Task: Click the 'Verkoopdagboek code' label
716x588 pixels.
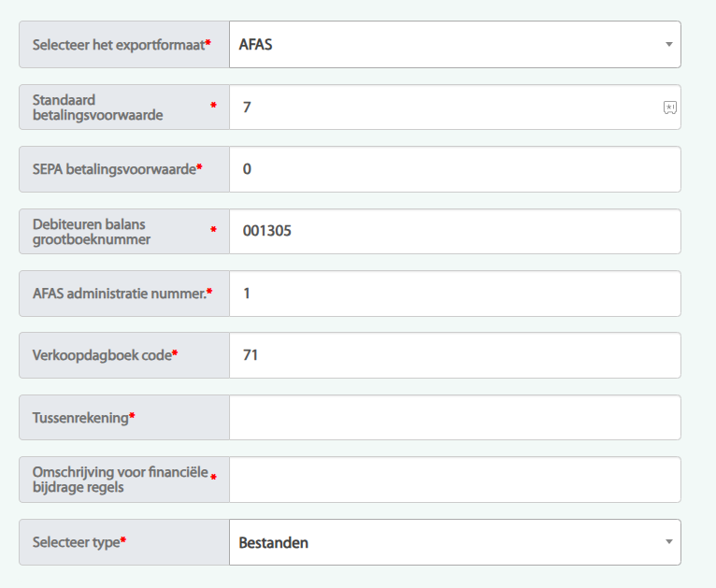Action: tap(102, 355)
